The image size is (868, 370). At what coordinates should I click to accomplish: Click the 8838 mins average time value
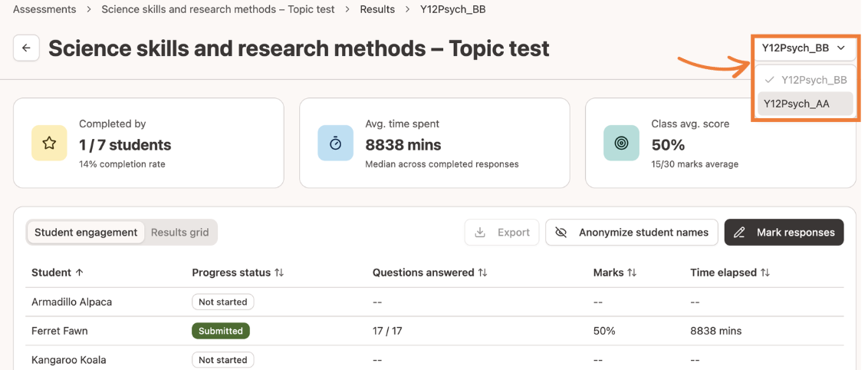pyautogui.click(x=403, y=144)
